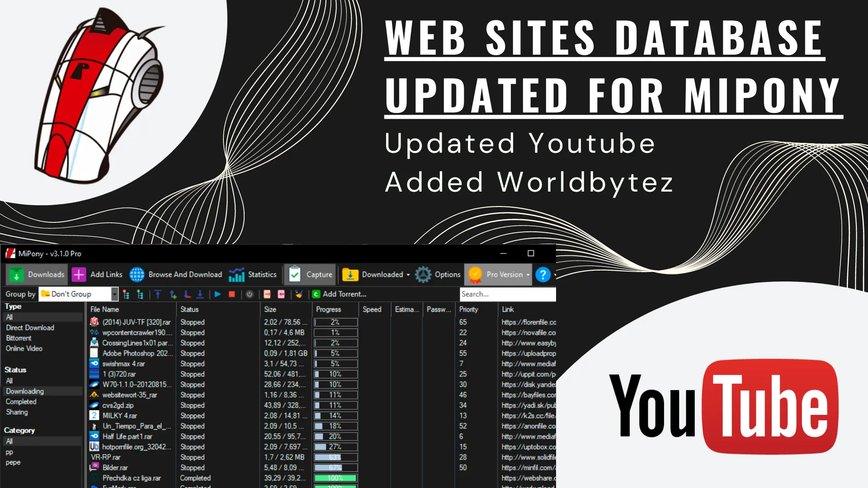Click the orange remove item icon

tap(267, 294)
